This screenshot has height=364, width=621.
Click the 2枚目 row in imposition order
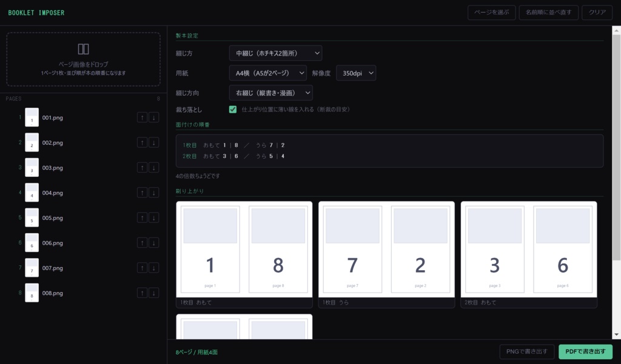[x=233, y=156]
